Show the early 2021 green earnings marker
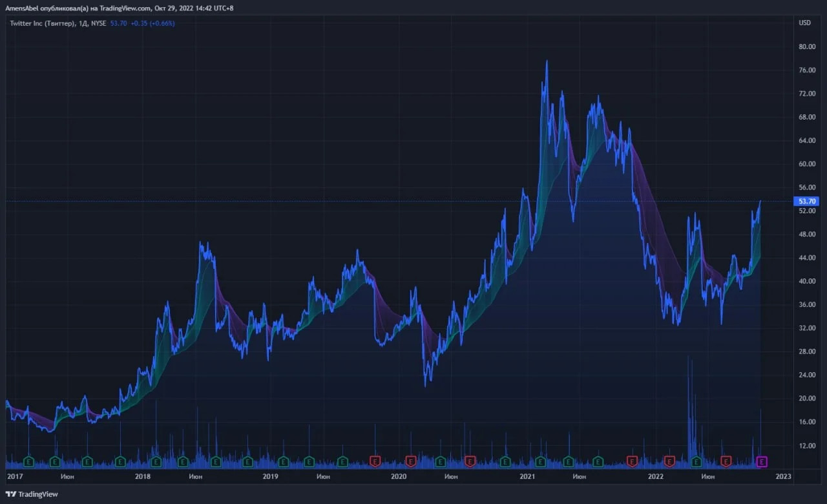This screenshot has width=827, height=504. (540, 461)
